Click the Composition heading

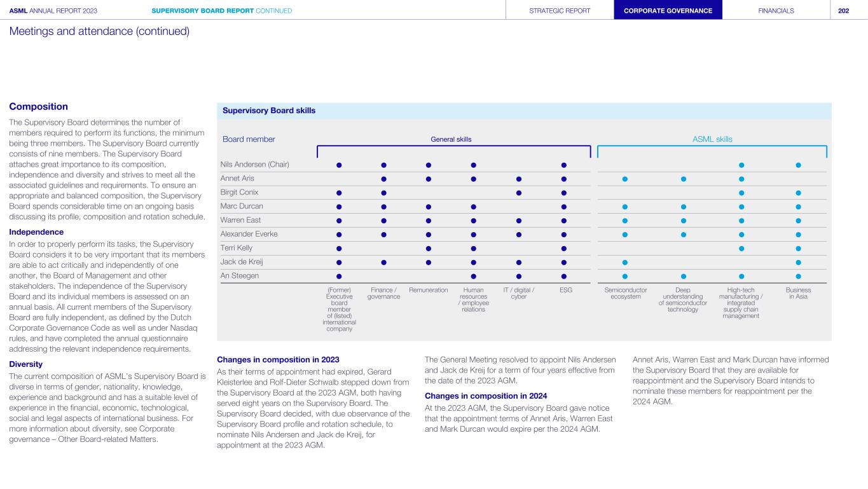[38, 106]
